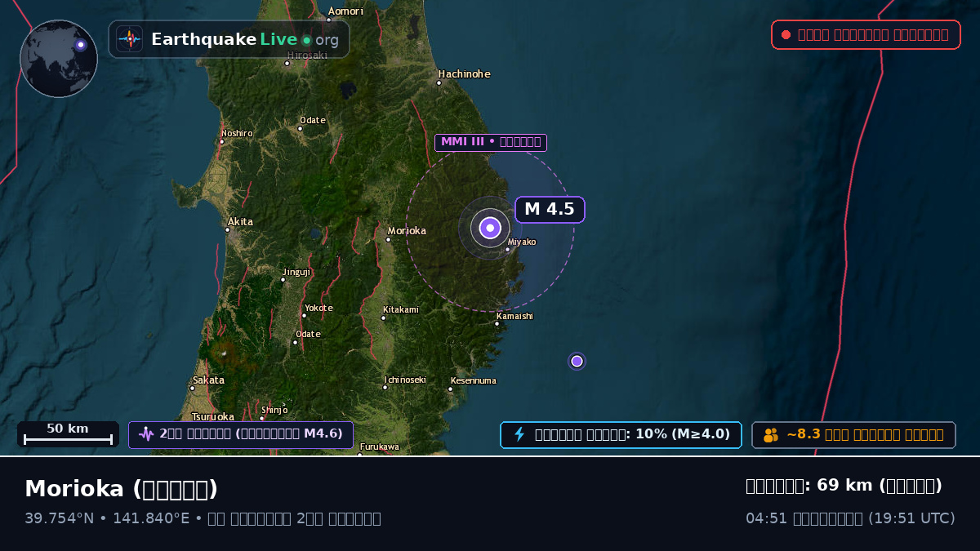Select the main M 4.5 epicenter marker

490,229
